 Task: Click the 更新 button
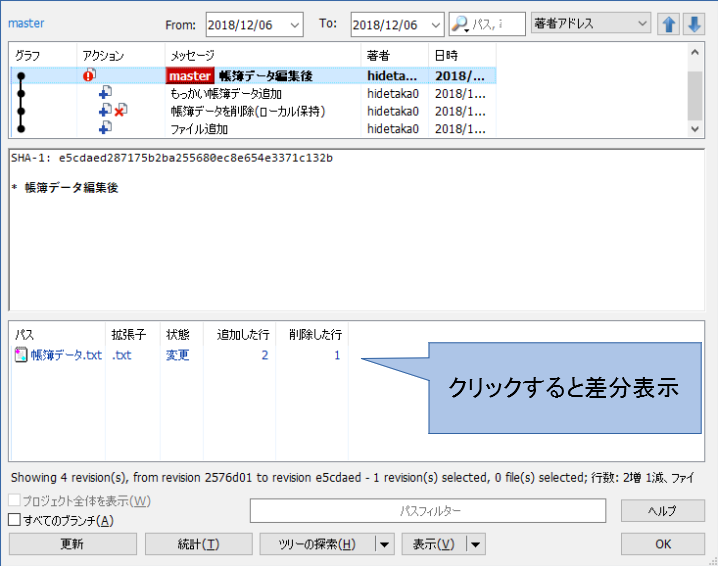tap(73, 544)
